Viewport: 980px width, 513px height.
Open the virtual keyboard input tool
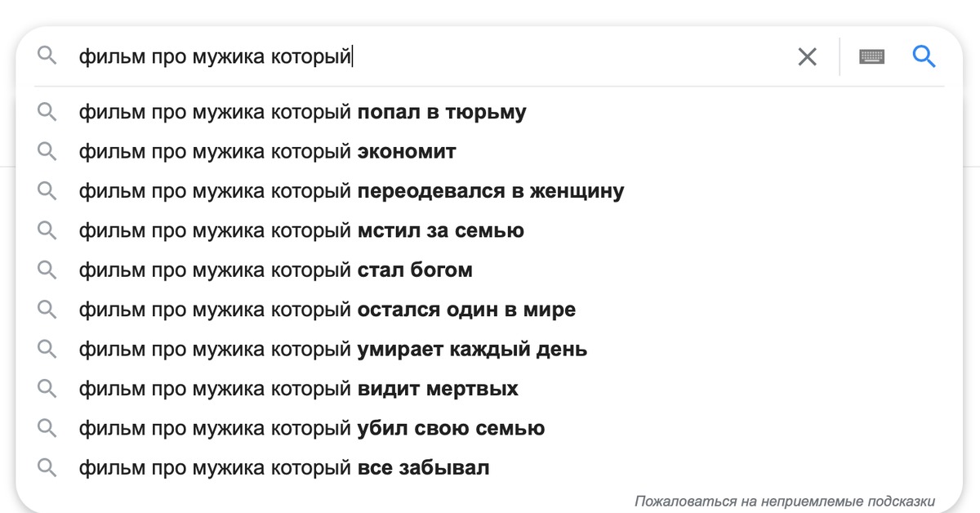[x=871, y=56]
